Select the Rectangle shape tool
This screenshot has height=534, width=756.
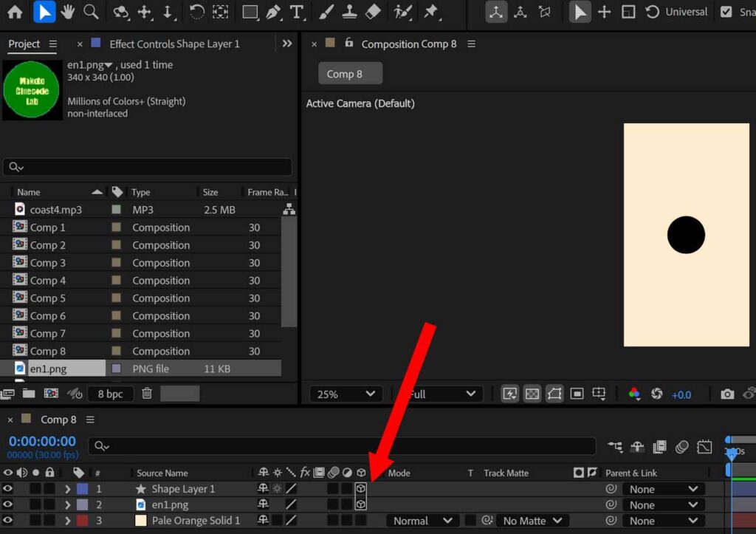point(250,12)
